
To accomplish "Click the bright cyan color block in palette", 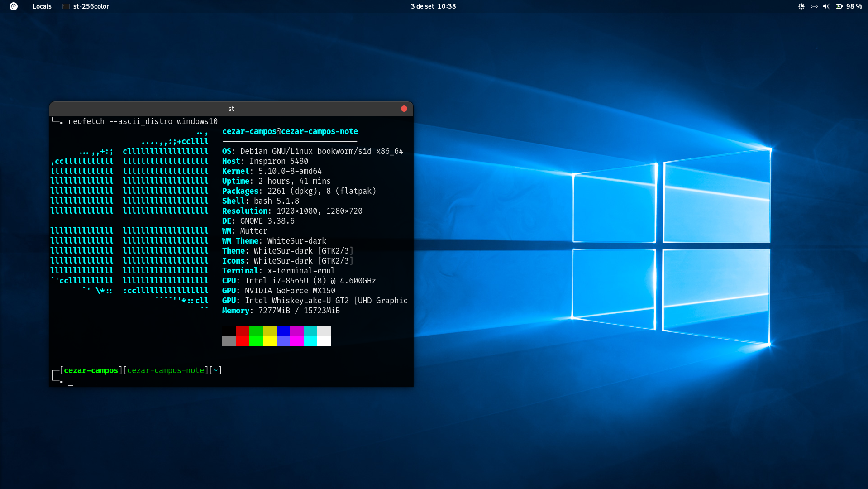I will point(310,341).
